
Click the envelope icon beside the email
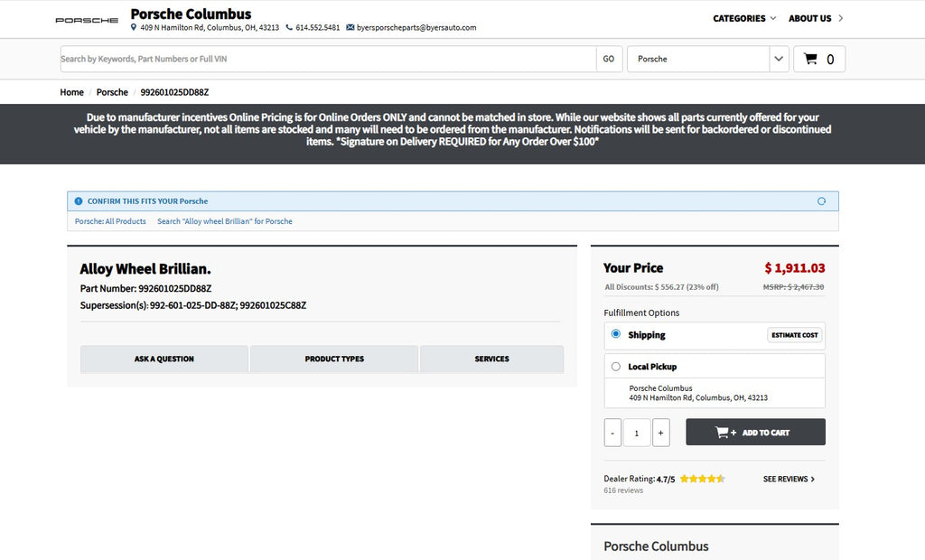(350, 27)
